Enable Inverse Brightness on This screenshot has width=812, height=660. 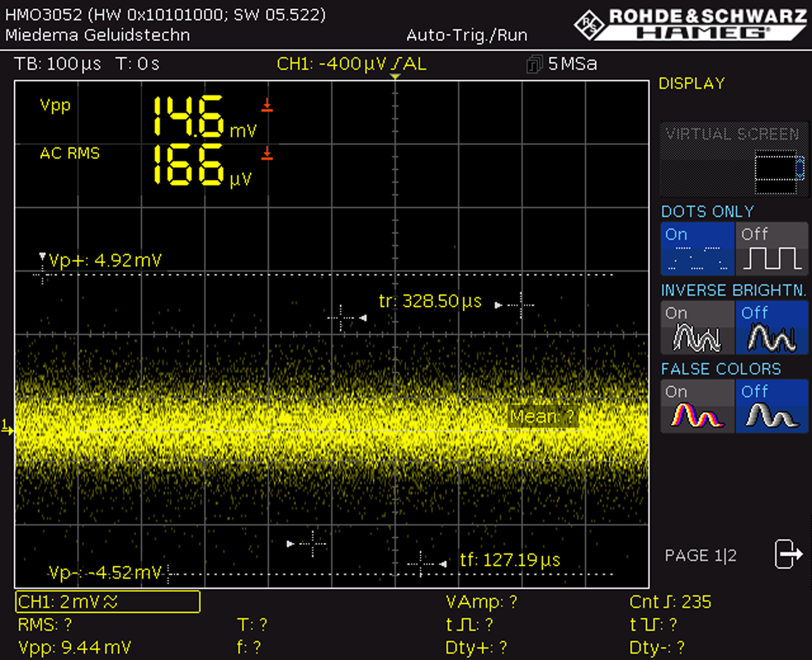698,327
